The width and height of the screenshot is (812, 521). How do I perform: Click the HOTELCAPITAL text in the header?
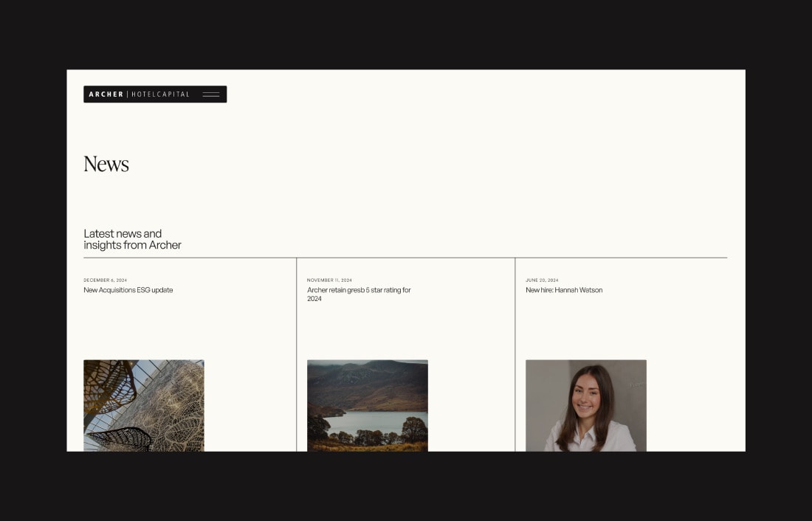click(160, 94)
